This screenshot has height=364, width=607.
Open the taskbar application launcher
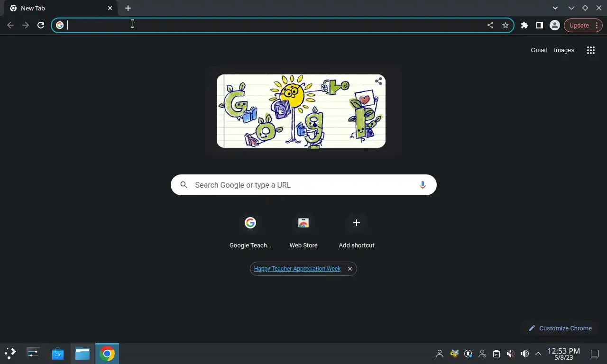(x=10, y=353)
